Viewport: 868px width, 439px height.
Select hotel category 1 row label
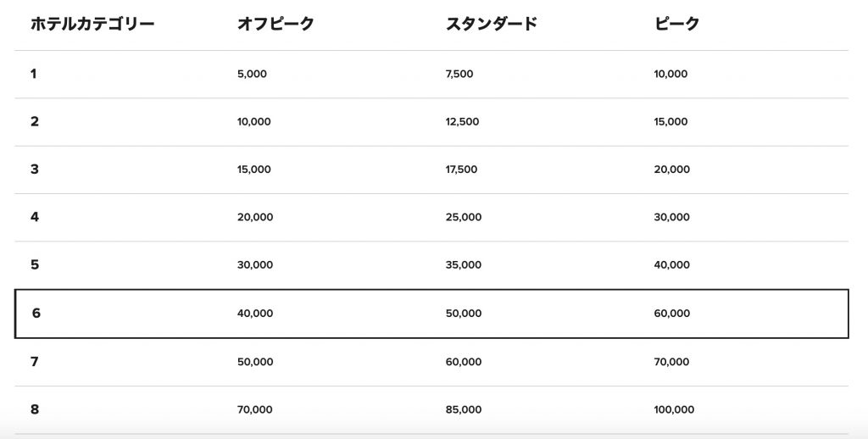coord(34,74)
